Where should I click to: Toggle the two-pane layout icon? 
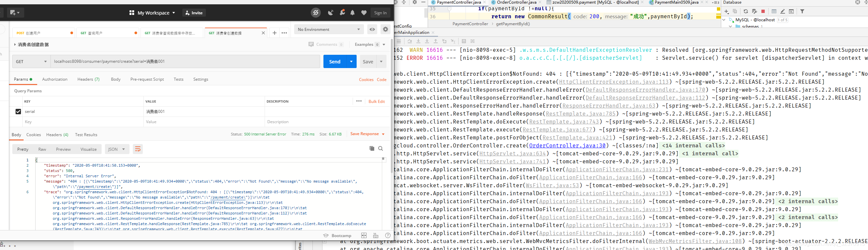click(364, 235)
